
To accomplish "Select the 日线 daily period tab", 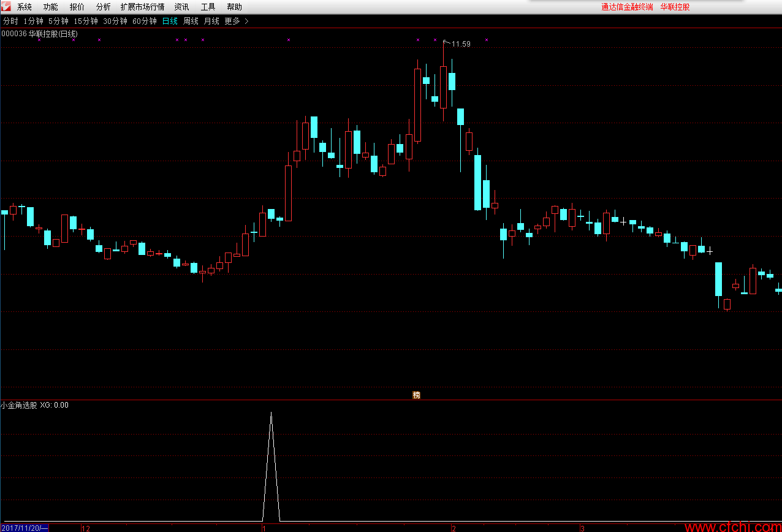I will [x=170, y=21].
